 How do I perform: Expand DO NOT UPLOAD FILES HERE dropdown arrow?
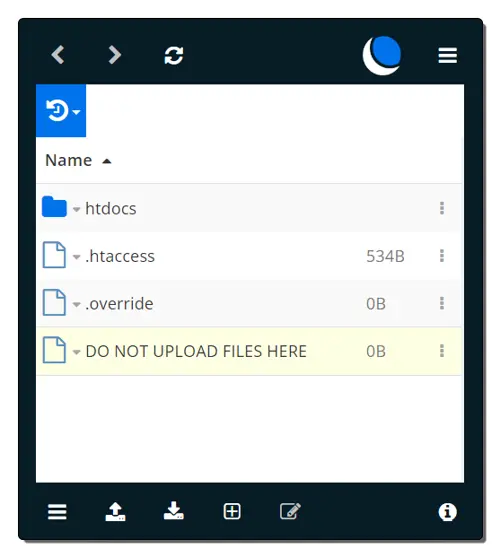[76, 352]
